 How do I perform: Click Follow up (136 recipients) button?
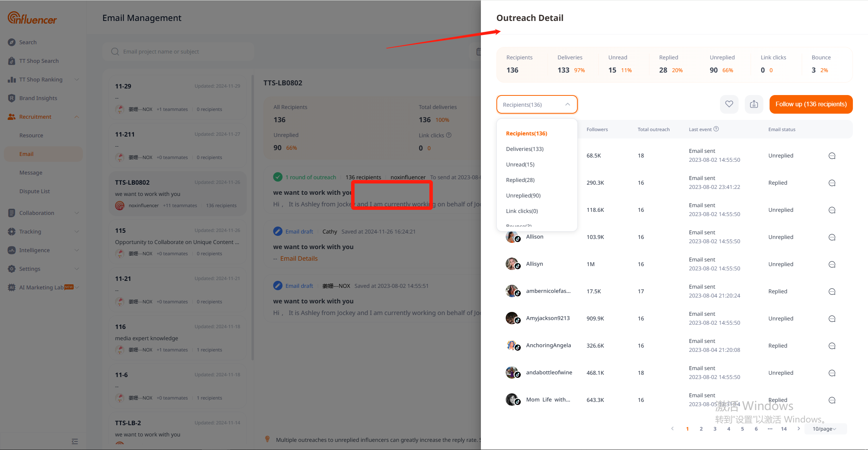[x=811, y=104]
